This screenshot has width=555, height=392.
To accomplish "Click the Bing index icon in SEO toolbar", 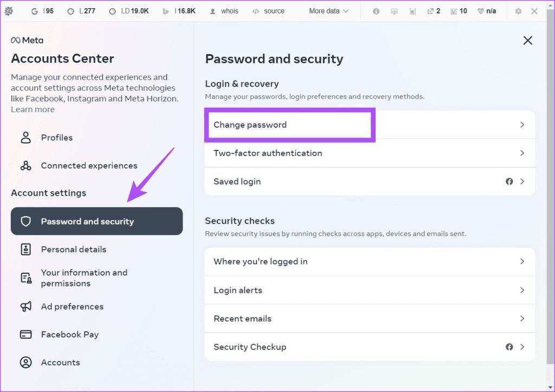I will point(165,10).
